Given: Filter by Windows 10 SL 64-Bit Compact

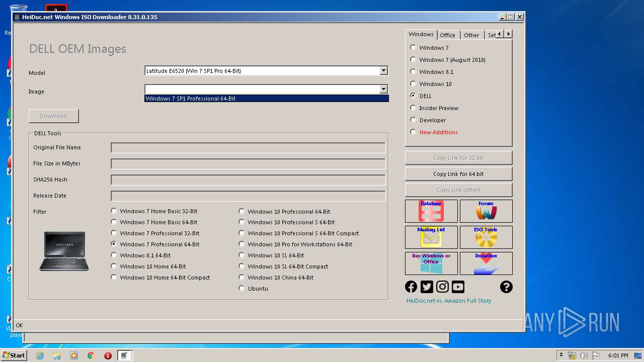Looking at the screenshot, I should coord(283,266).
